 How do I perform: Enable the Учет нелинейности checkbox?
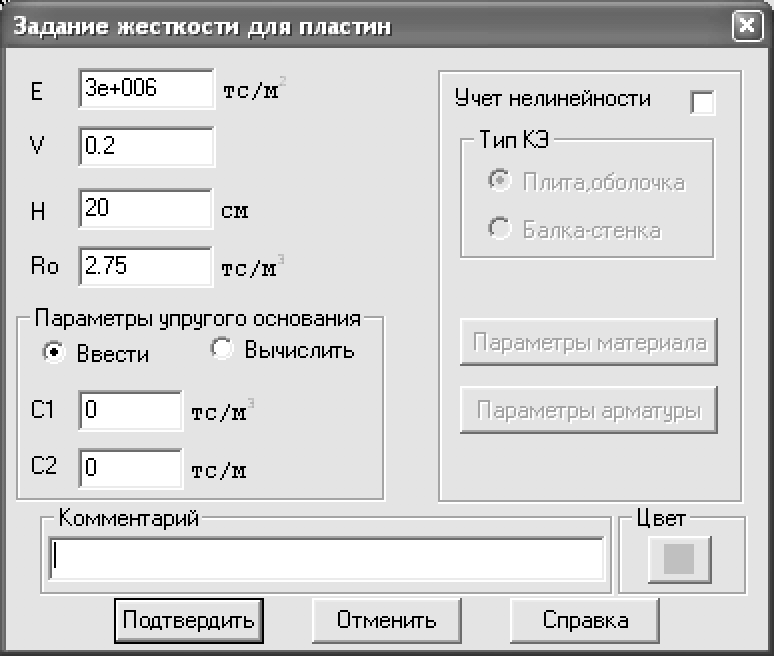pos(702,103)
